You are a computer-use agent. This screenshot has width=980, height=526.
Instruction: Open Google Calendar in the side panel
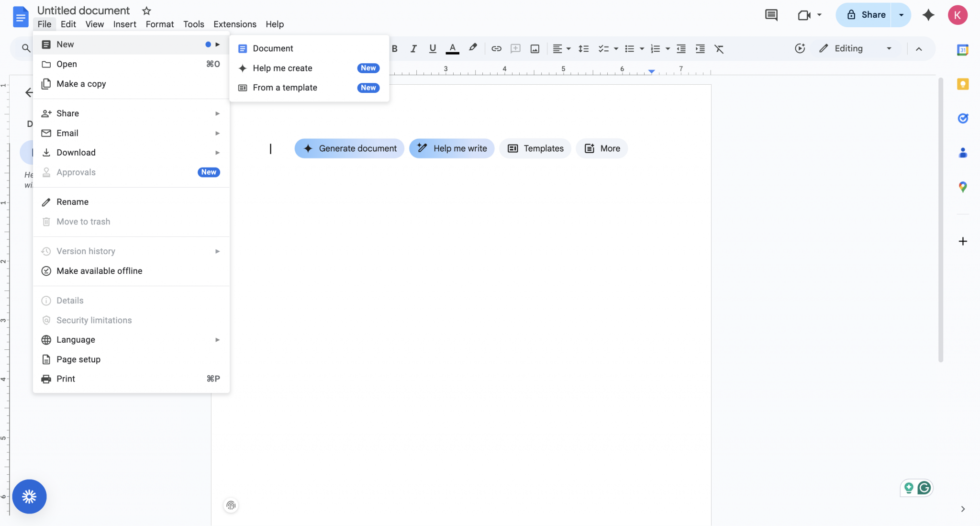(963, 49)
